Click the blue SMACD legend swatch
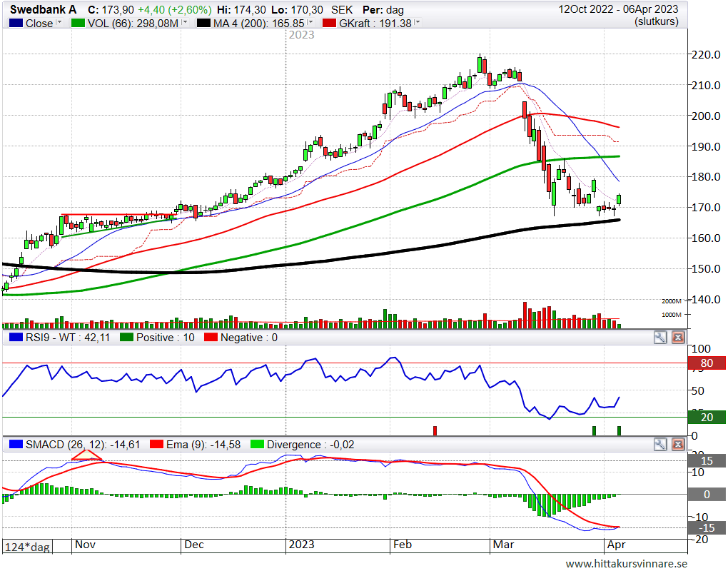728x571 pixels. tap(16, 445)
